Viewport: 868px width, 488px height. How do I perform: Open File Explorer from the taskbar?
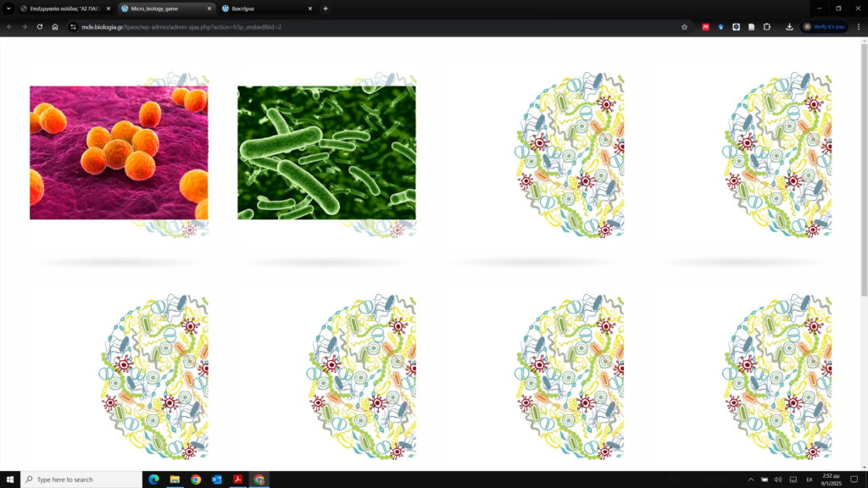pos(175,480)
